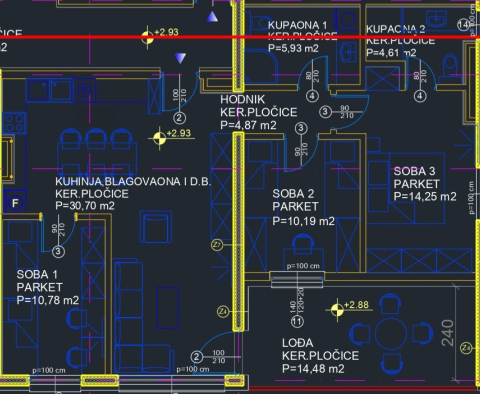480x394 pixels.
Task: Select the +2.93 elevation marker near the dining table
Action: [x=172, y=137]
